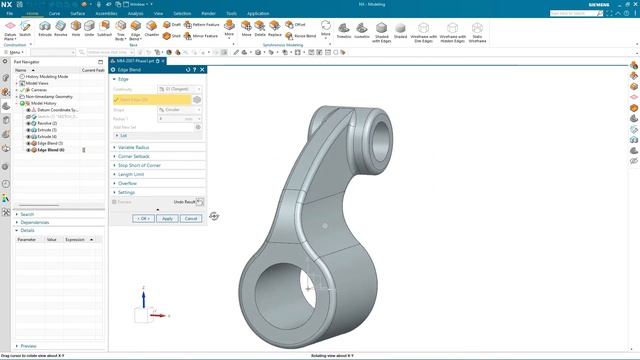Open the Pattern Feature tool
Screen dimensions: 640x360
coord(202,25)
